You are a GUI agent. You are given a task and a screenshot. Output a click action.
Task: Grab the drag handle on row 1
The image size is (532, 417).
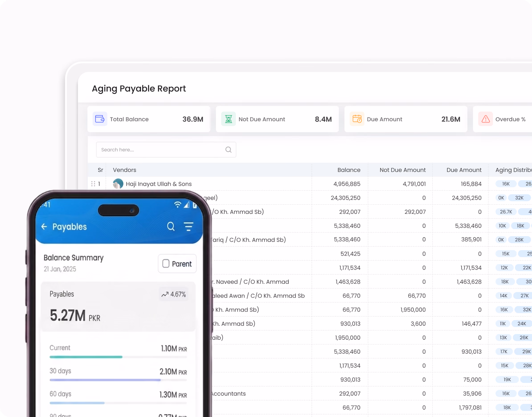[93, 184]
